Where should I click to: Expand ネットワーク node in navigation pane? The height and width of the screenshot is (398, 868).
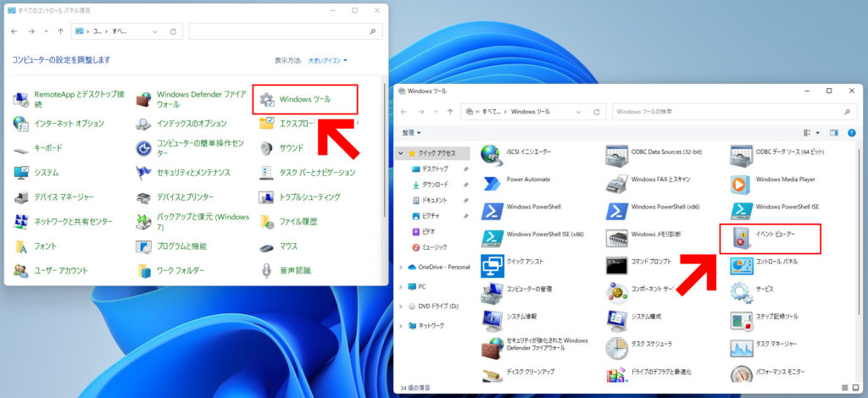point(401,325)
